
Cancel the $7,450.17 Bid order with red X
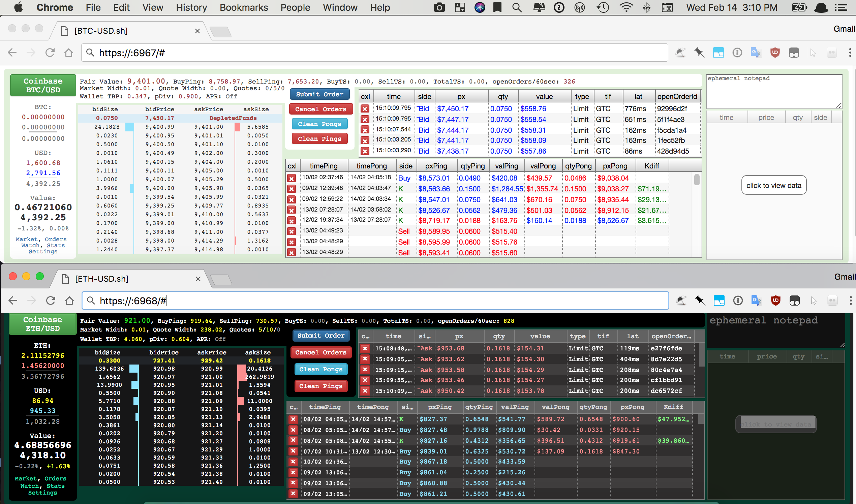365,109
